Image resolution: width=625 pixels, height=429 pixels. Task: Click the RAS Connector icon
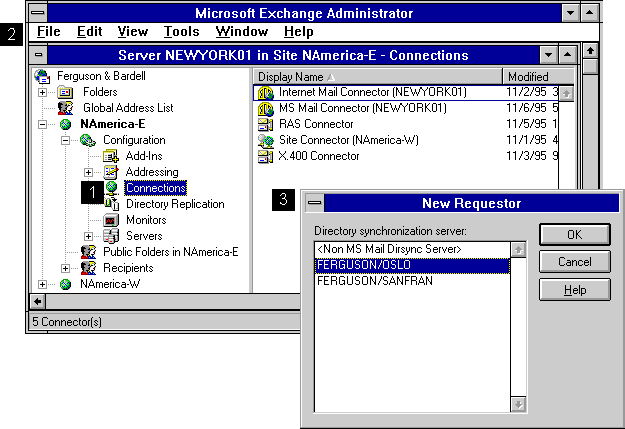tap(265, 124)
